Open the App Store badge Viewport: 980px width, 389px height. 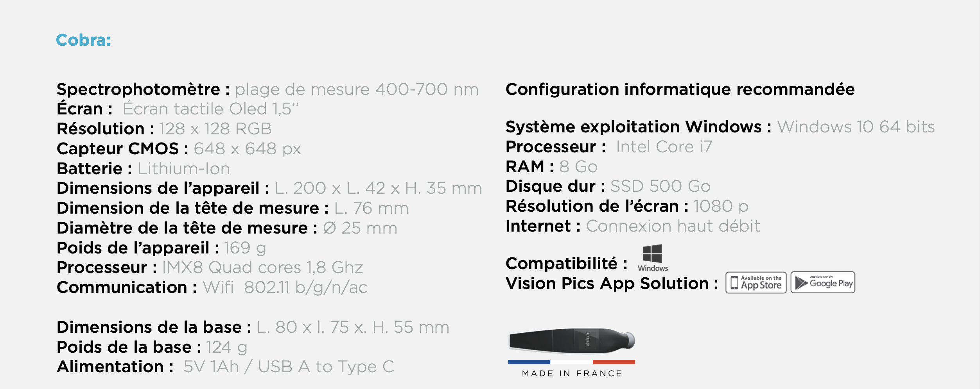[756, 282]
